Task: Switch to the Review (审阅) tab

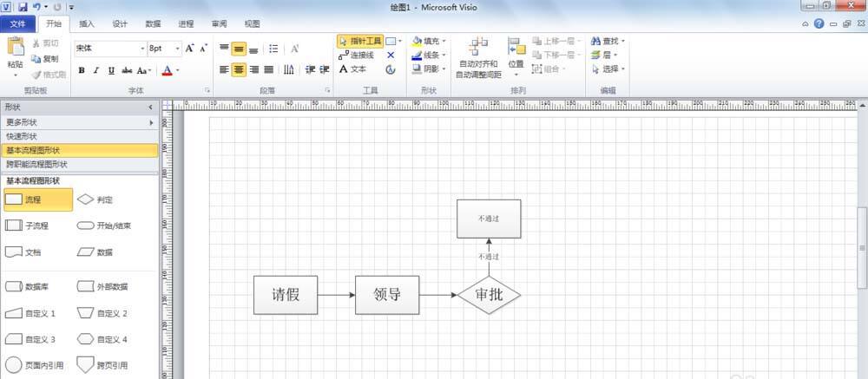Action: click(220, 23)
